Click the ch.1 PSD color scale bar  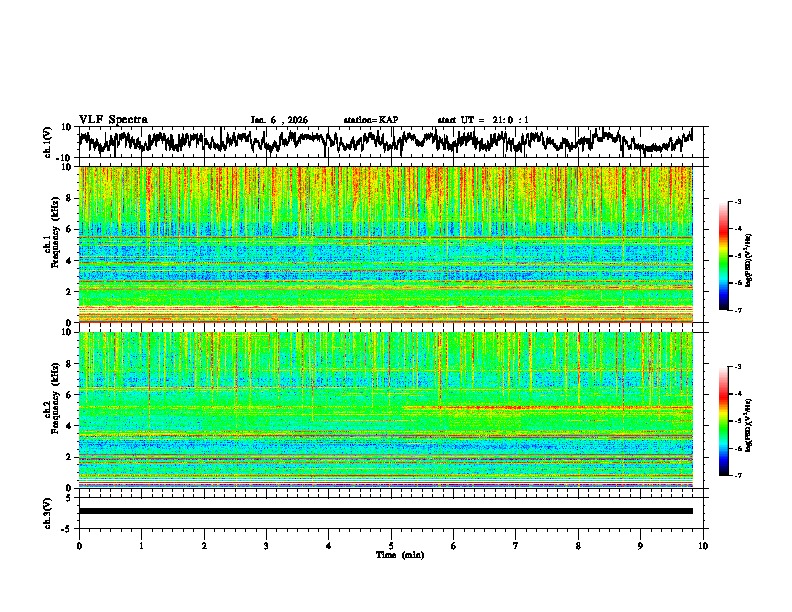click(x=723, y=256)
